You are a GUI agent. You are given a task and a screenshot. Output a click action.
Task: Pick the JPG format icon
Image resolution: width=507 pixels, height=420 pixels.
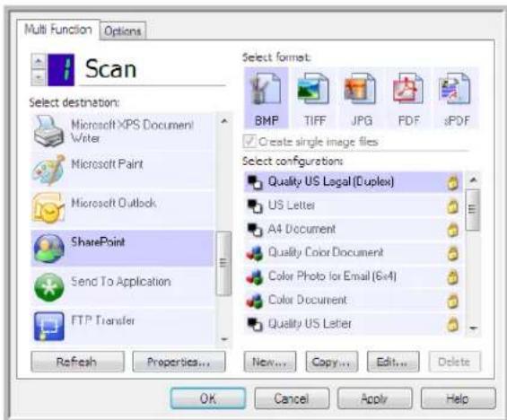tap(360, 89)
